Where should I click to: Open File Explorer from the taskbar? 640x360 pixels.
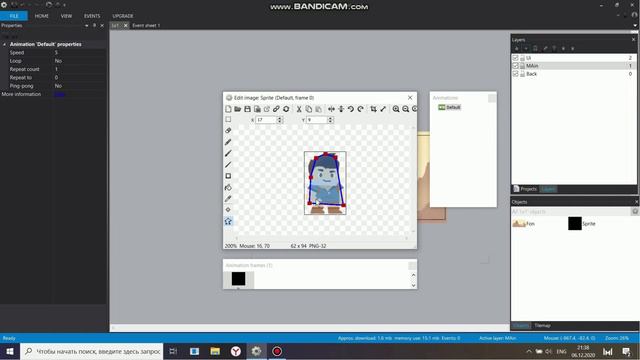[x=215, y=351]
